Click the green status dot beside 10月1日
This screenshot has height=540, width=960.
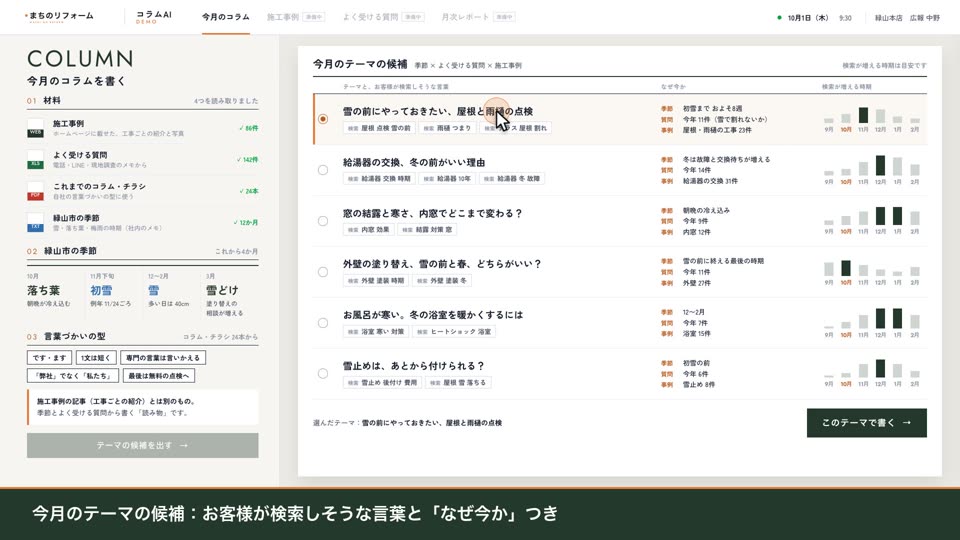pyautogui.click(x=779, y=18)
